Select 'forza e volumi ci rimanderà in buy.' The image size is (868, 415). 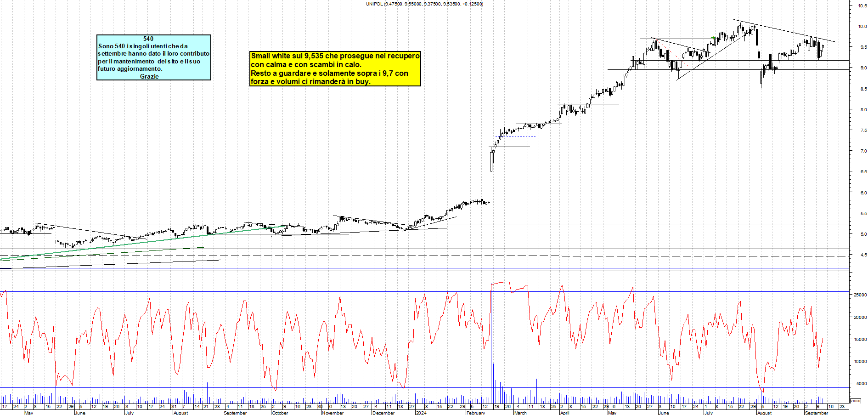pos(310,81)
